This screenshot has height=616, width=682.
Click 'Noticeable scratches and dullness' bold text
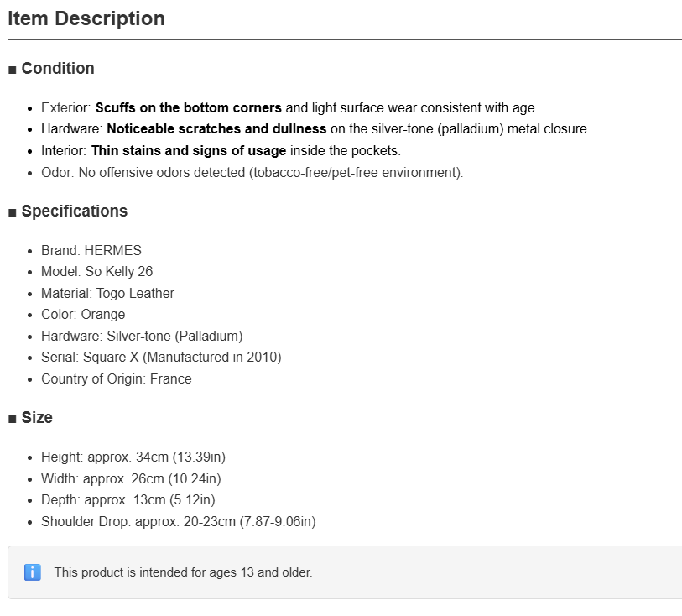[x=216, y=129]
